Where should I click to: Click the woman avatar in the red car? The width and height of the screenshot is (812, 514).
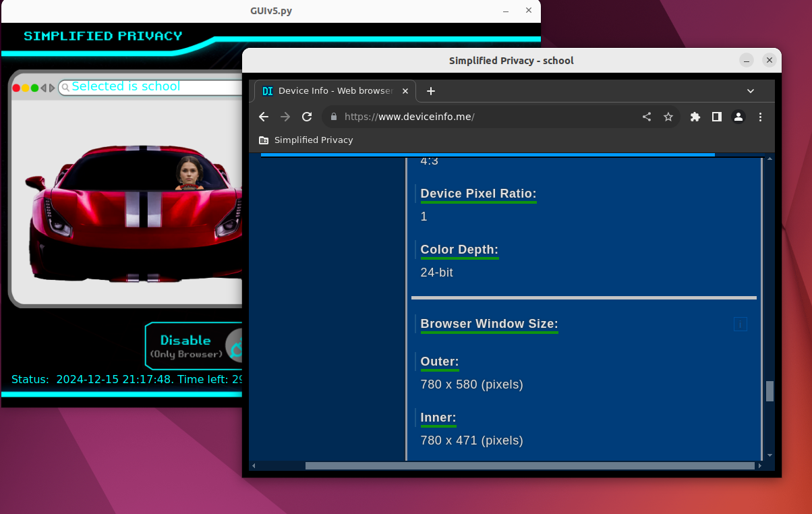[190, 173]
